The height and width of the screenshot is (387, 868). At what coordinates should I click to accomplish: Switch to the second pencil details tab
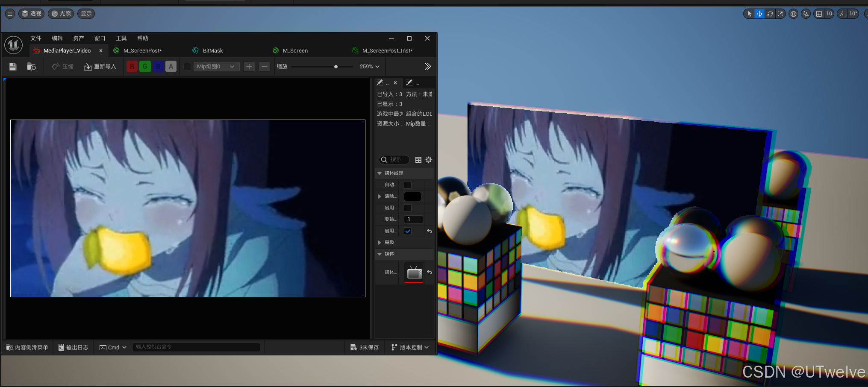tap(413, 83)
